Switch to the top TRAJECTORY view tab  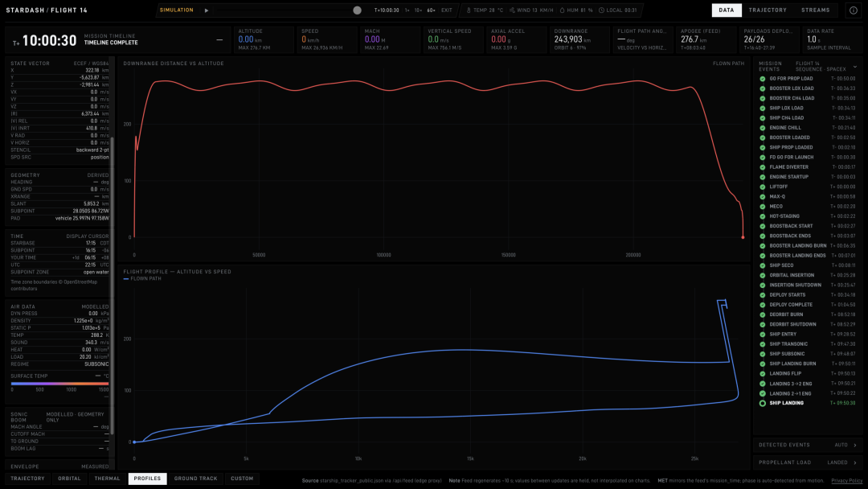pos(768,10)
